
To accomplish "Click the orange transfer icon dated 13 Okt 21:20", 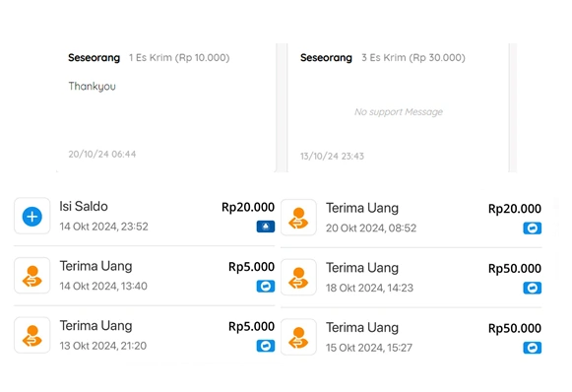I will click(32, 336).
